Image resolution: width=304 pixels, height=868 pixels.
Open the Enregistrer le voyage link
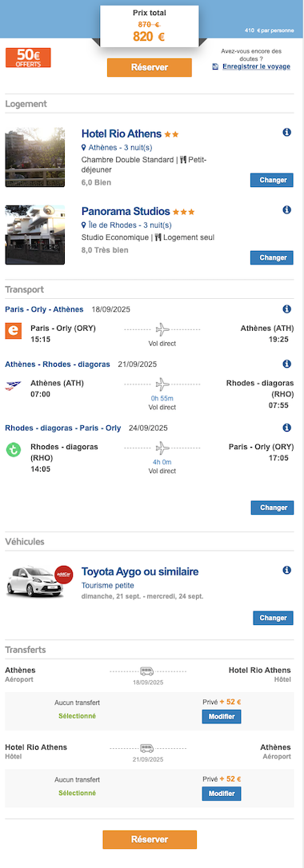coord(256,66)
